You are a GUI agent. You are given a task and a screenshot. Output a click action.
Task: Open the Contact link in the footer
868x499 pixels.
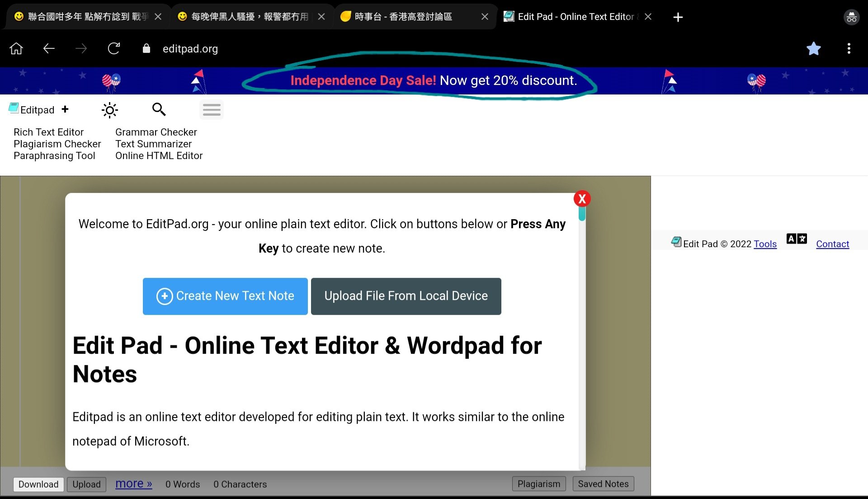(x=832, y=244)
